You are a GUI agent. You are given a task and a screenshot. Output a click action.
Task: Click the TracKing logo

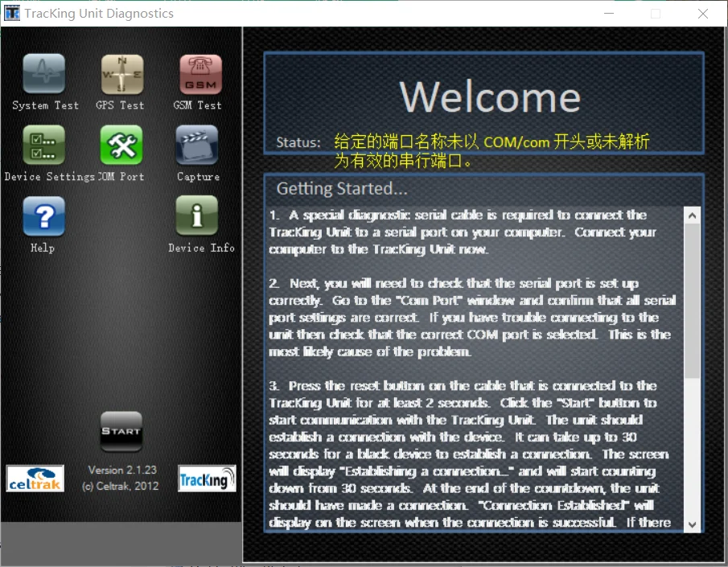pyautogui.click(x=207, y=479)
